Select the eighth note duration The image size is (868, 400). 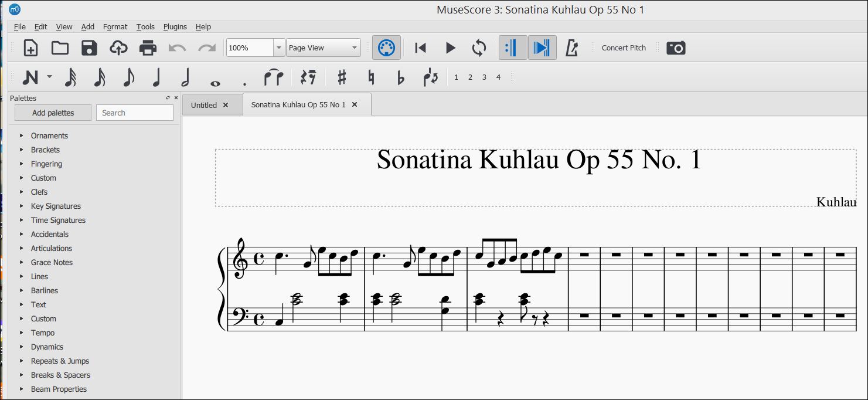point(128,77)
